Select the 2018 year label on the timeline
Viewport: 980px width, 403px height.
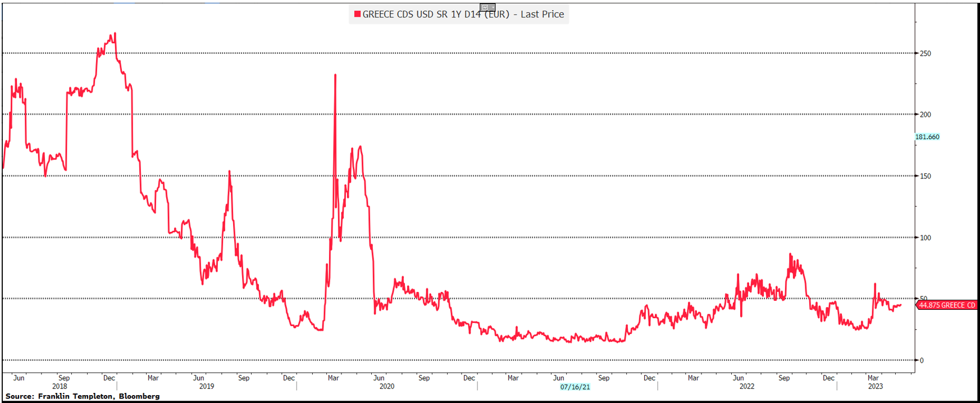click(x=60, y=386)
